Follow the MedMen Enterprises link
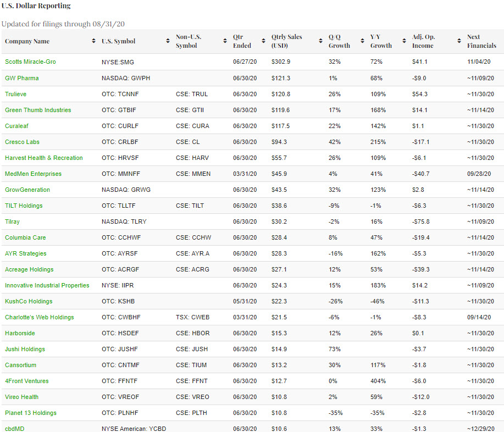 click(x=33, y=174)
